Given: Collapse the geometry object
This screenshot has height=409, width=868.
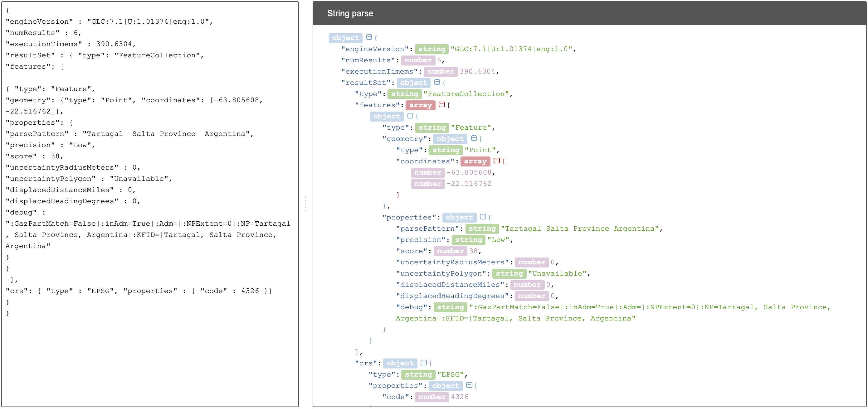Looking at the screenshot, I should (474, 138).
